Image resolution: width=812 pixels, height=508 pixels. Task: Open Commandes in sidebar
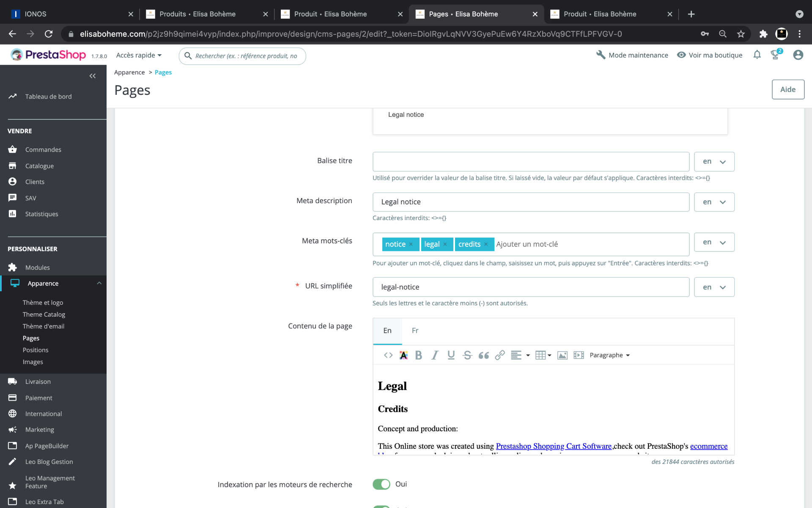[43, 149]
